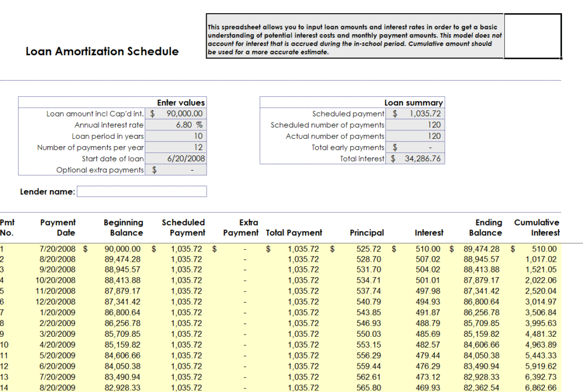Select payment date 12/20/2008

[55, 302]
